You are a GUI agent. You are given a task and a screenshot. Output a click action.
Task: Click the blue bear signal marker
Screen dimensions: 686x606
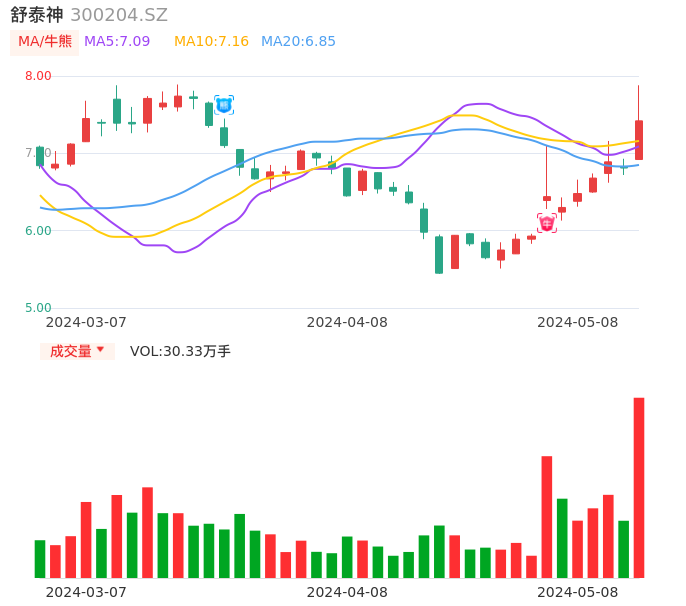coord(224,104)
